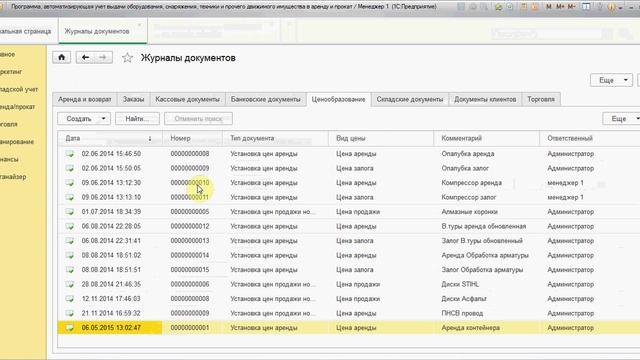The image size is (640, 360).
Task: Select comment cell Диски STIHL
Action: (460, 284)
